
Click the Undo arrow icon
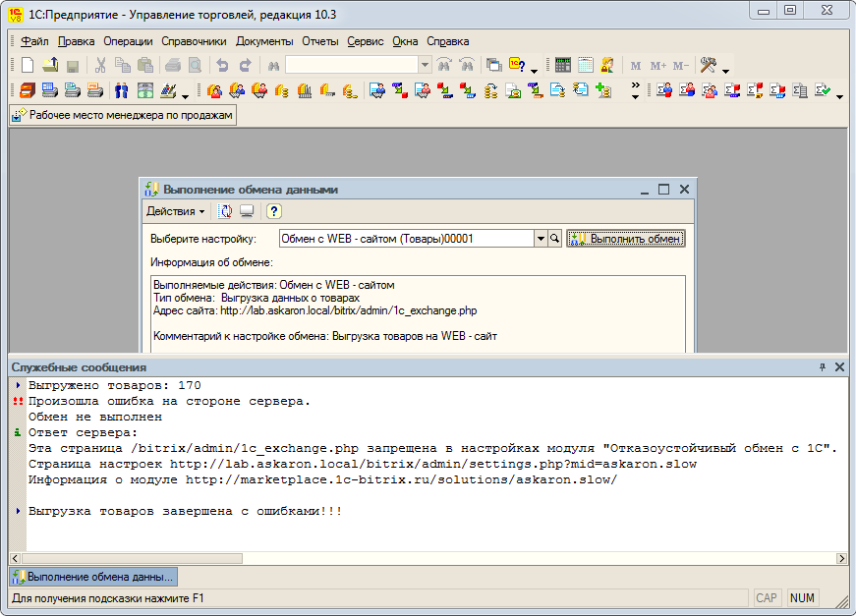tap(222, 66)
